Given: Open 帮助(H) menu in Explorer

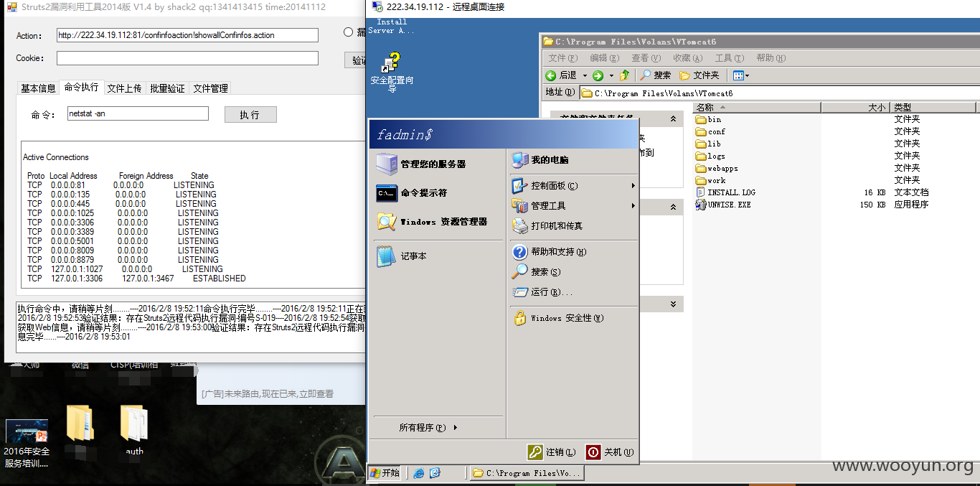Looking at the screenshot, I should [771, 58].
